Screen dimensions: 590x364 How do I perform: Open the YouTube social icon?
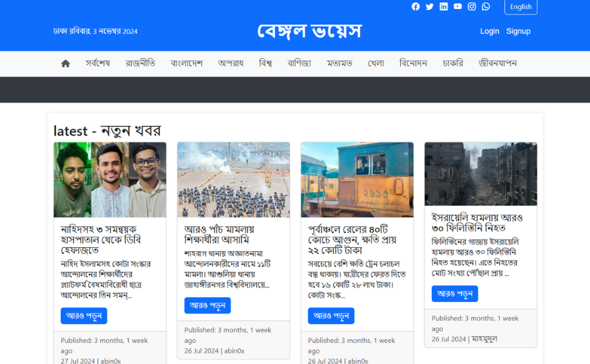(x=457, y=7)
